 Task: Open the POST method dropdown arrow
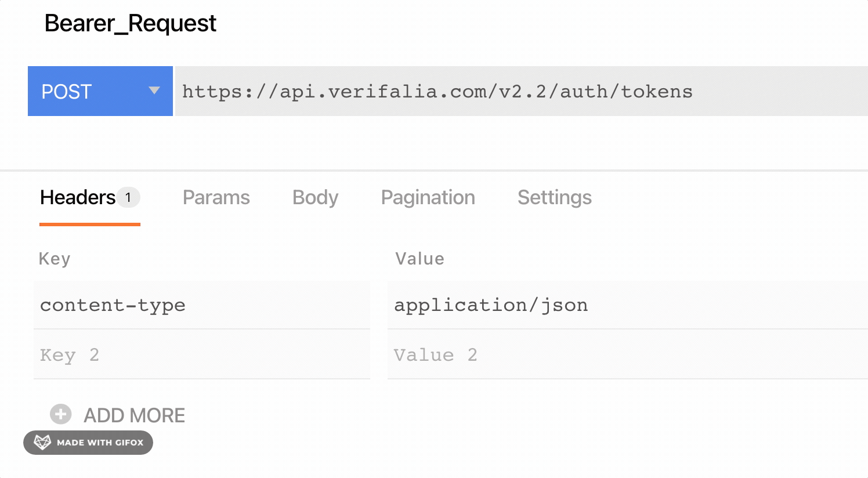point(154,90)
